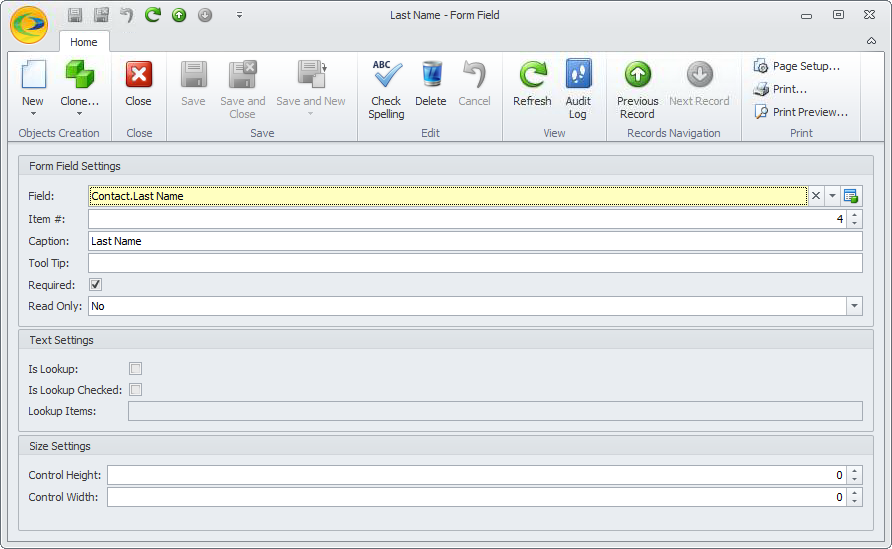Click the Caption text field
The image size is (892, 549).
click(x=475, y=241)
